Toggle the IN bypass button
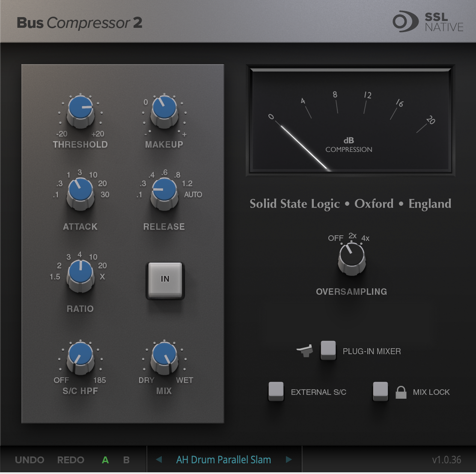The width and height of the screenshot is (476, 474). click(165, 280)
